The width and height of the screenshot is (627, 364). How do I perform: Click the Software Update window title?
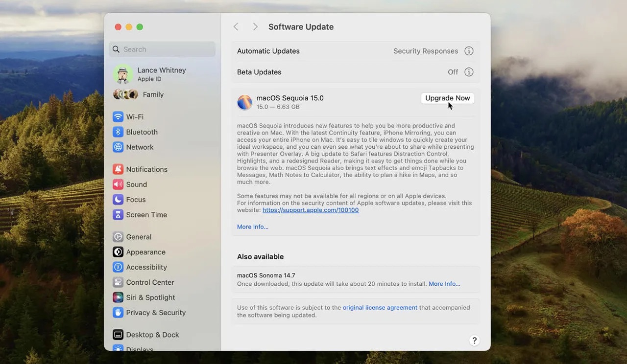click(301, 27)
